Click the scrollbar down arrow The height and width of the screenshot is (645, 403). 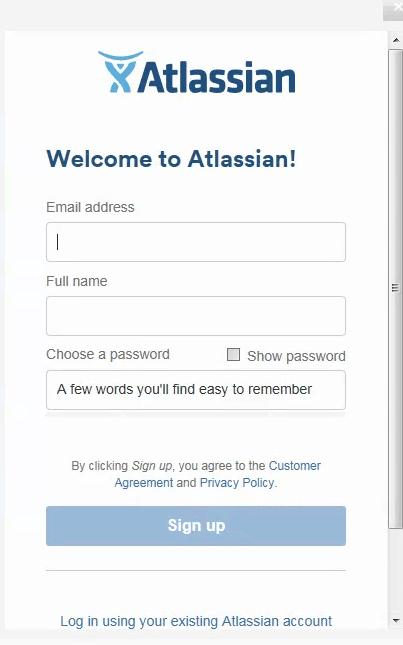click(396, 620)
